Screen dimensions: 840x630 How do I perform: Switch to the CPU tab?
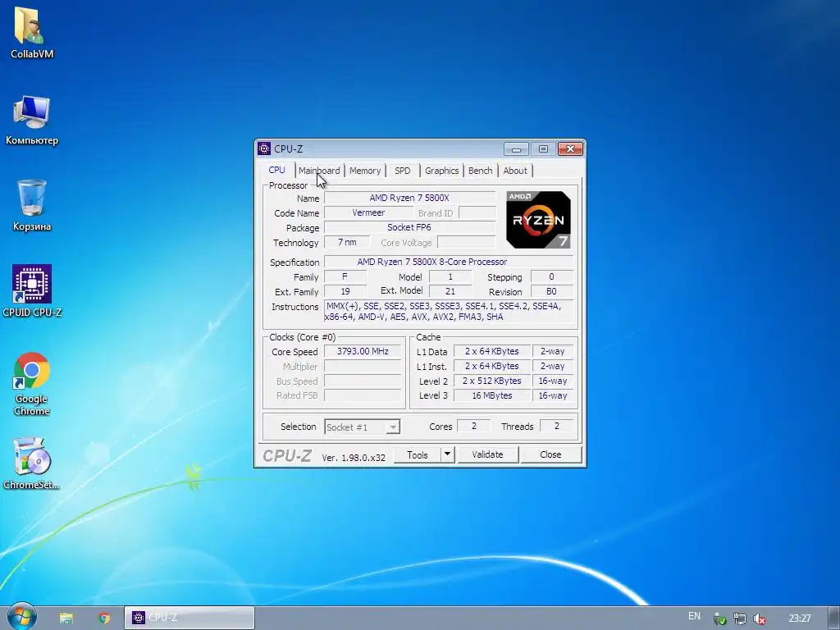[277, 170]
